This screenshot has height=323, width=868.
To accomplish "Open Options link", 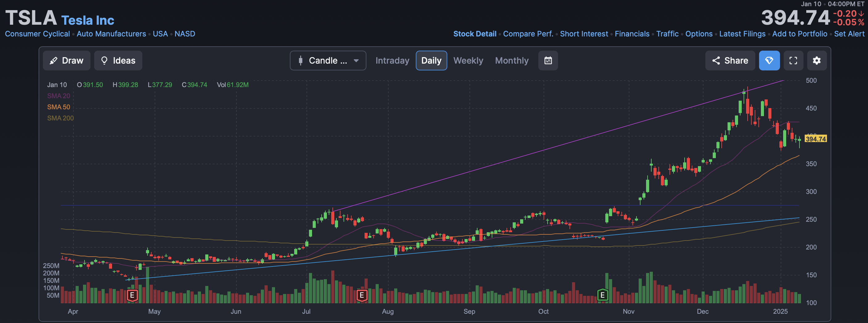I will pos(699,34).
